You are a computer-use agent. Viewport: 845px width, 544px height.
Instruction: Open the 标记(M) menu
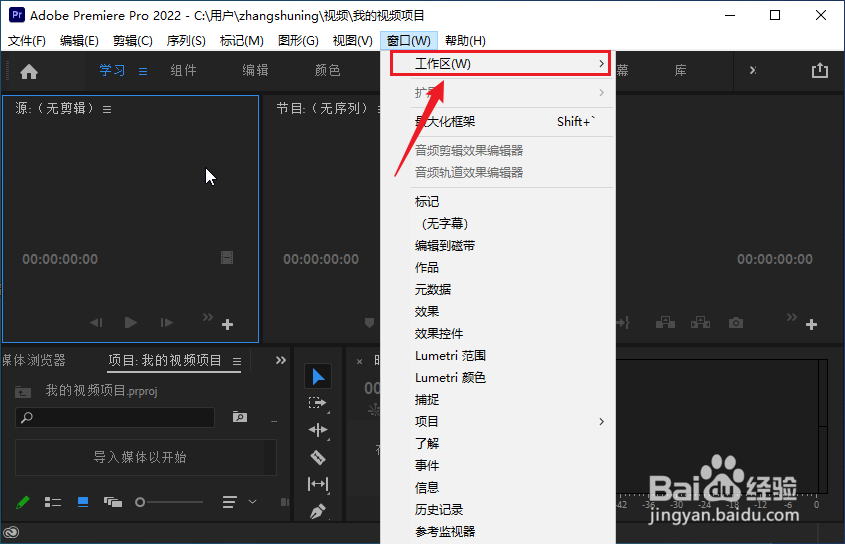click(241, 40)
